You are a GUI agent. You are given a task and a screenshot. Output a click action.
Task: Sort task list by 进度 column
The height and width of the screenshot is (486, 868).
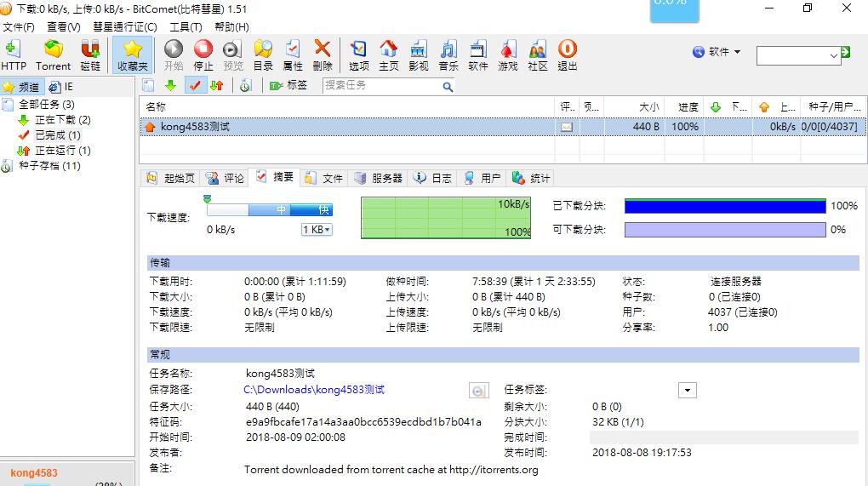click(x=684, y=107)
